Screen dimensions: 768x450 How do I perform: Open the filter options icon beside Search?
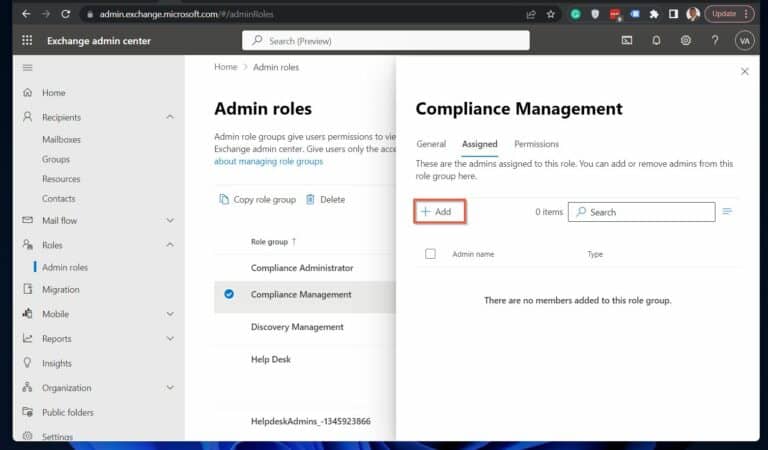pyautogui.click(x=727, y=212)
